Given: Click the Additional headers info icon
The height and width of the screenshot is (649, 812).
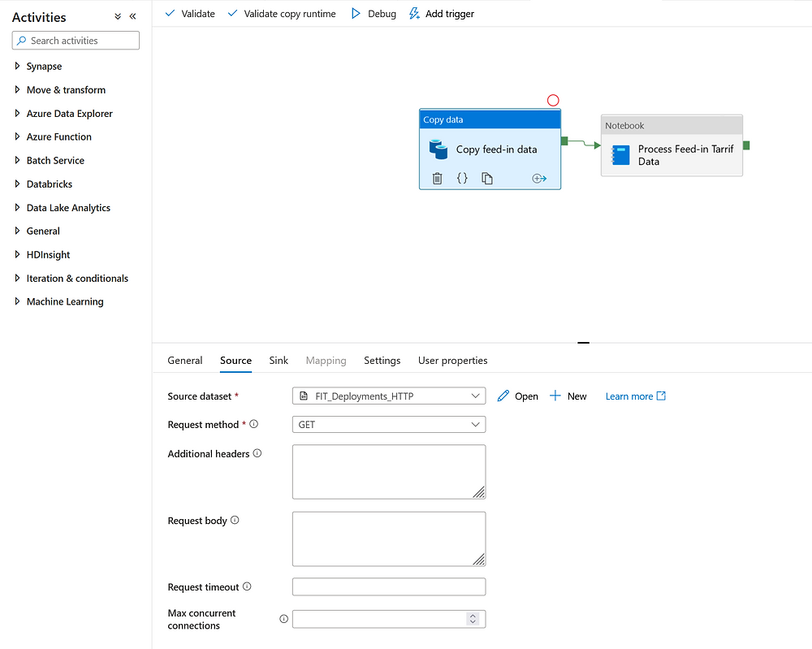Looking at the screenshot, I should (257, 453).
